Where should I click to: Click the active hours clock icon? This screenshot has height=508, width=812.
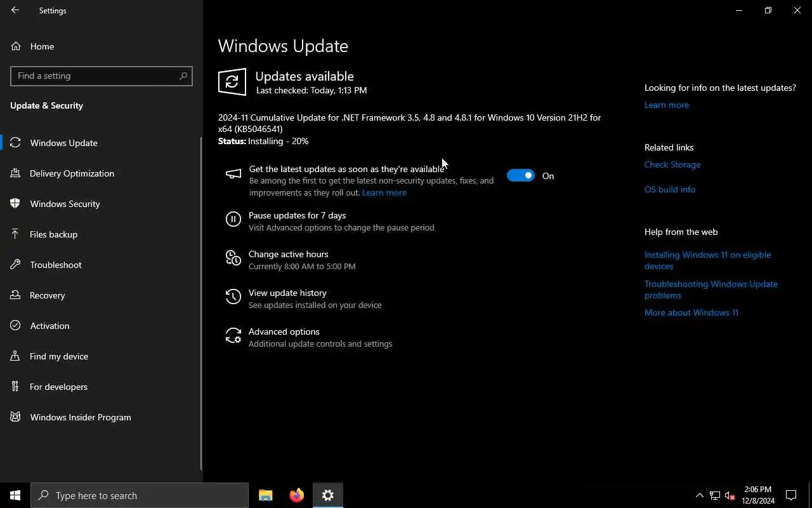point(233,258)
